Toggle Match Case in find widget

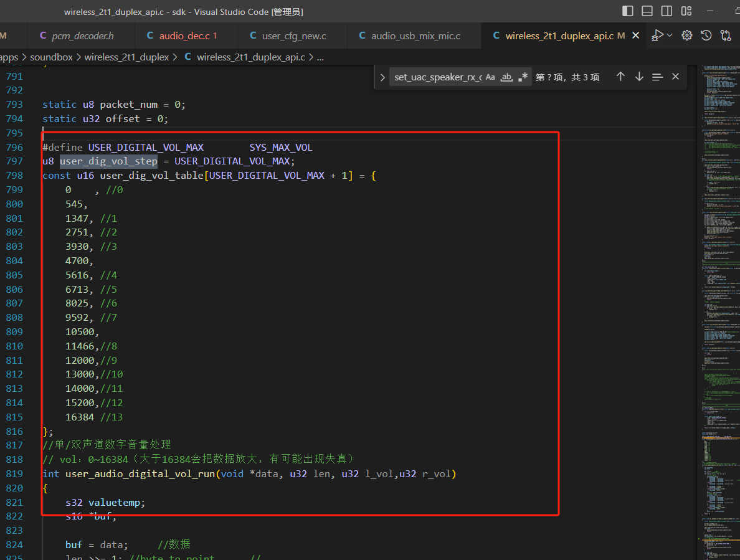coord(490,77)
